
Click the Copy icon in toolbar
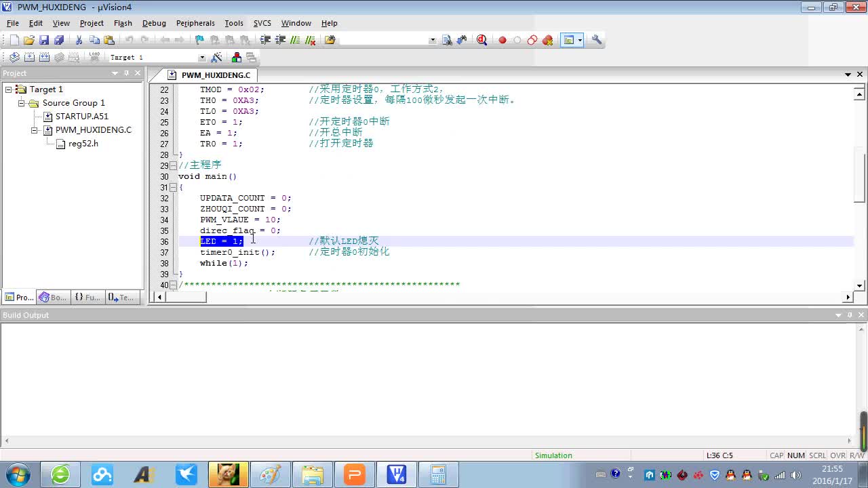[94, 40]
